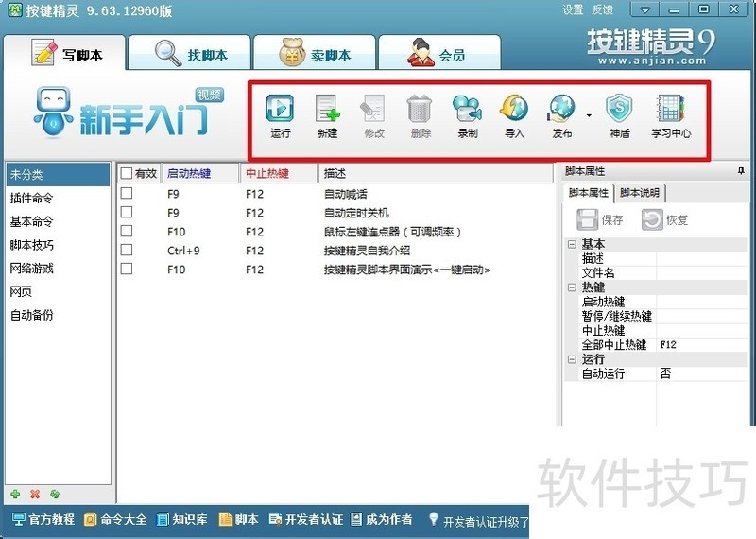The image size is (756, 539).
Task: Select the 网页 category
Action: pos(58,291)
